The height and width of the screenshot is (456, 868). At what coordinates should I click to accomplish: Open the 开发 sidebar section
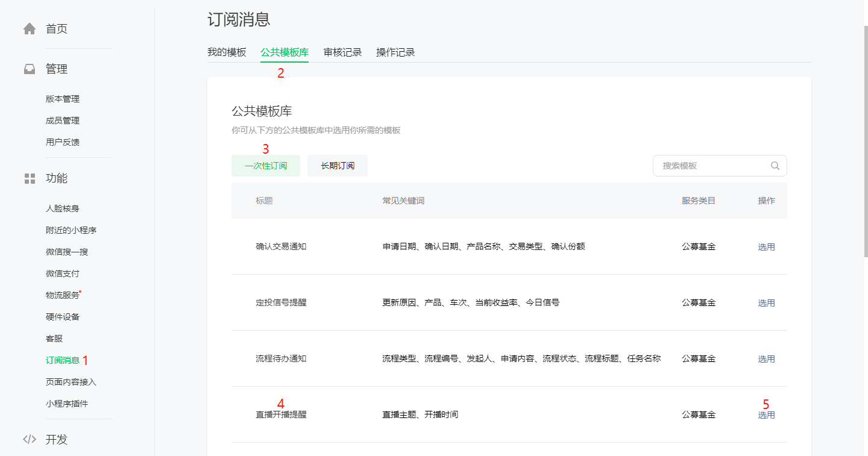pos(57,439)
